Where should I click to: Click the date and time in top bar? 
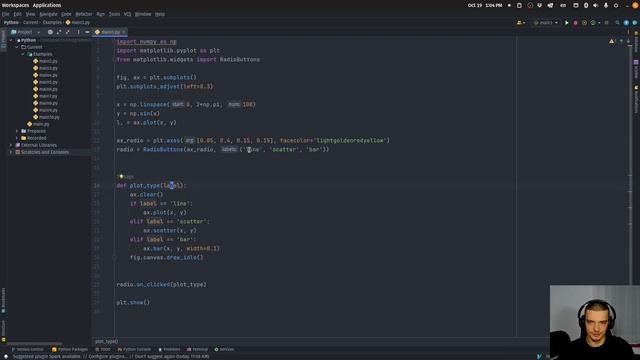(x=485, y=5)
